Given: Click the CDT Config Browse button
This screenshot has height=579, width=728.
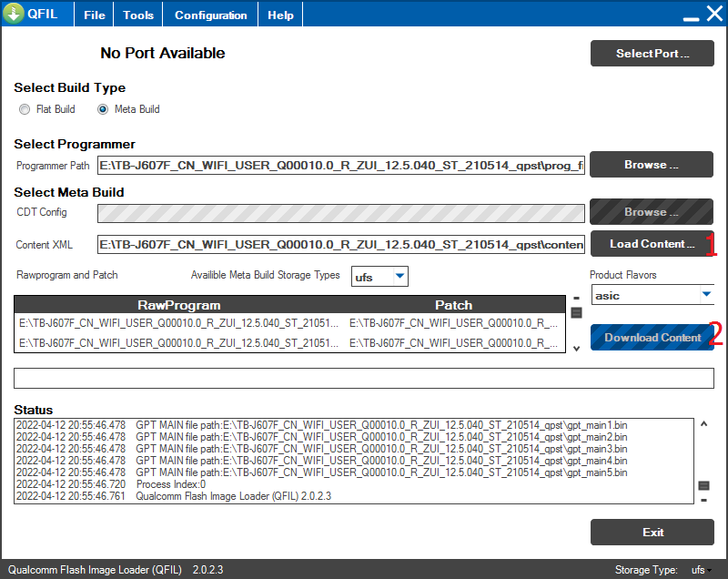Looking at the screenshot, I should click(652, 212).
